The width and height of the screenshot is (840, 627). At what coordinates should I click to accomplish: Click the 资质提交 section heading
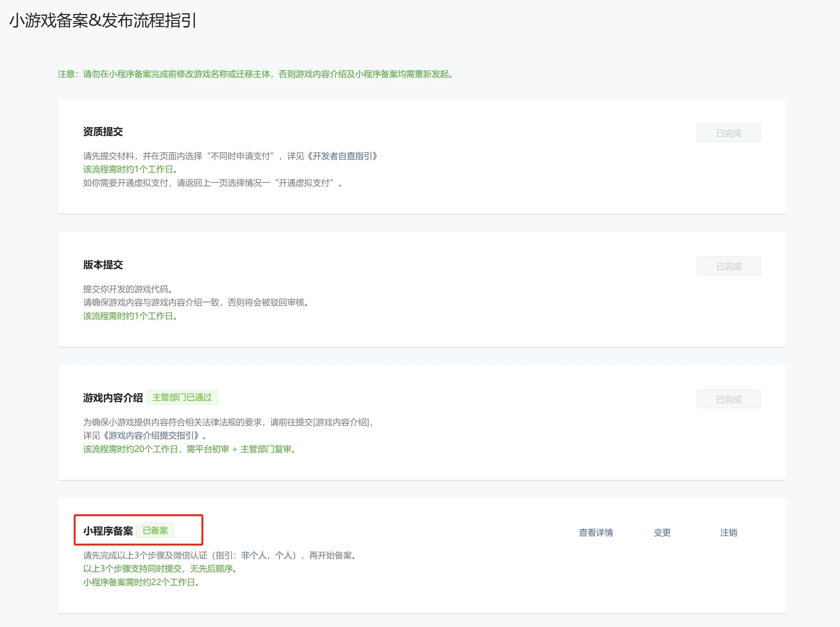(103, 132)
